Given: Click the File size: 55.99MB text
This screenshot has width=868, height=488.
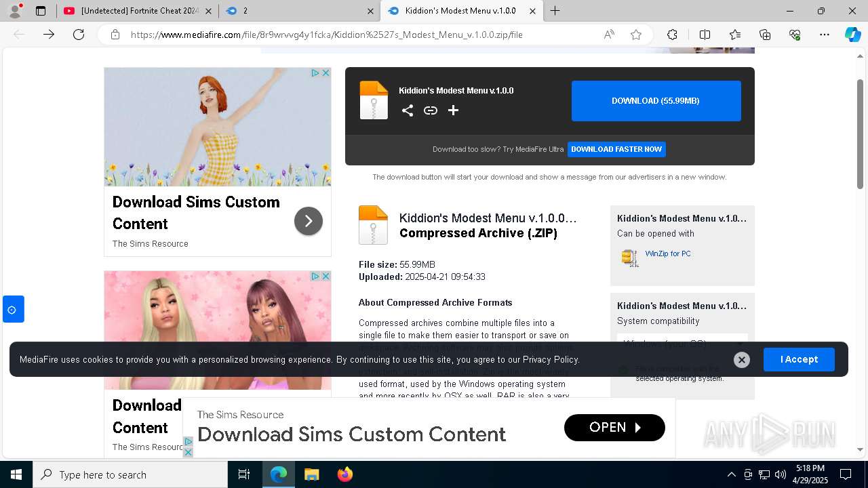Looking at the screenshot, I should pyautogui.click(x=397, y=264).
